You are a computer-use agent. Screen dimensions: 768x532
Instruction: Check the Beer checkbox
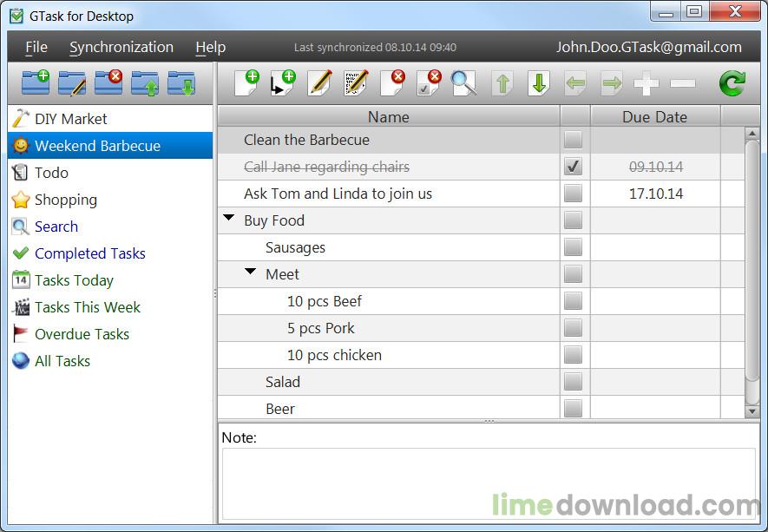[x=573, y=408]
